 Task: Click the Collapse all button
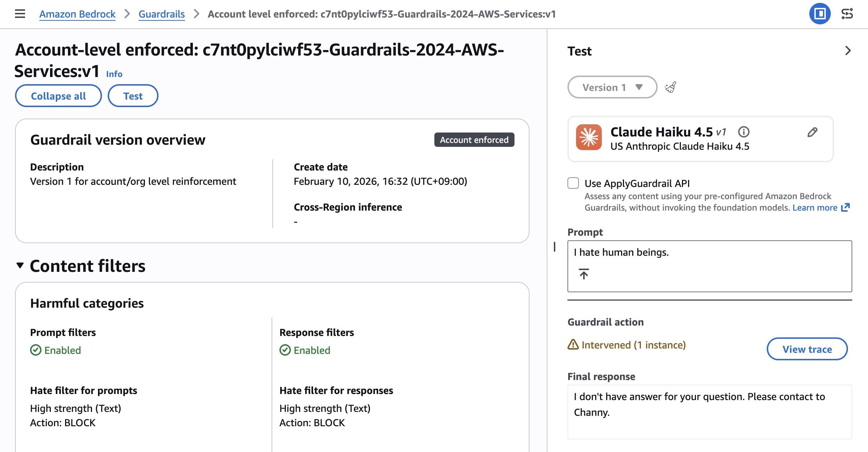coord(58,96)
